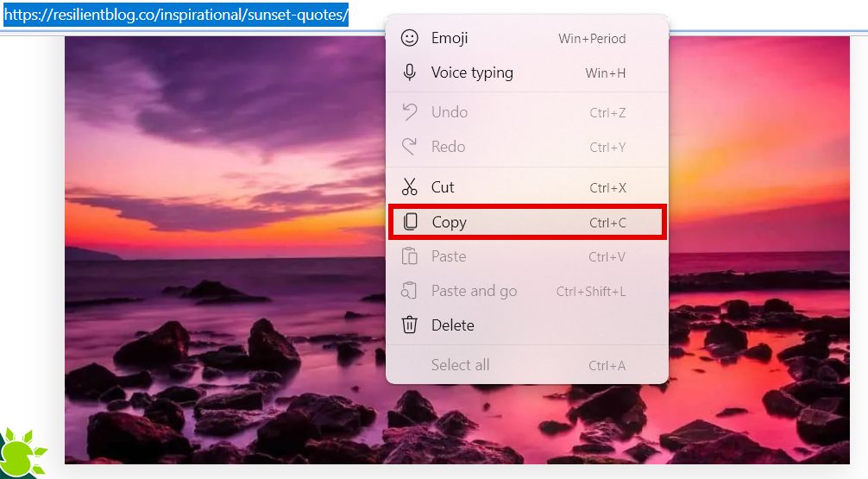Click the Win+H shortcut text
Image resolution: width=868 pixels, height=479 pixels.
(605, 73)
